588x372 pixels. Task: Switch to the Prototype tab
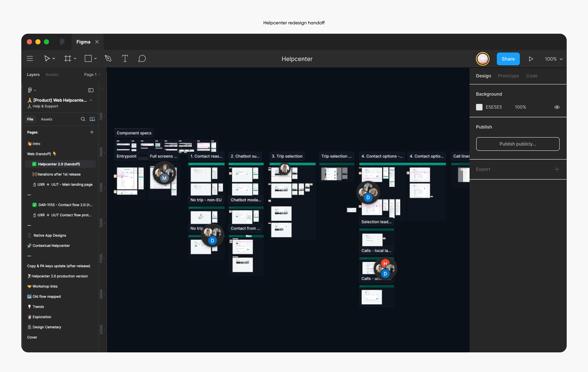coord(508,76)
